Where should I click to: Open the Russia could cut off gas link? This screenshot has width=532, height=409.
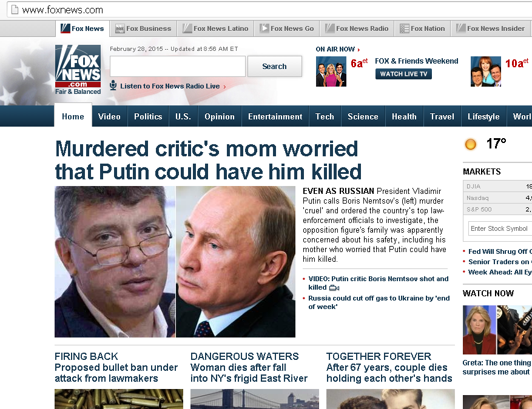[x=379, y=302]
